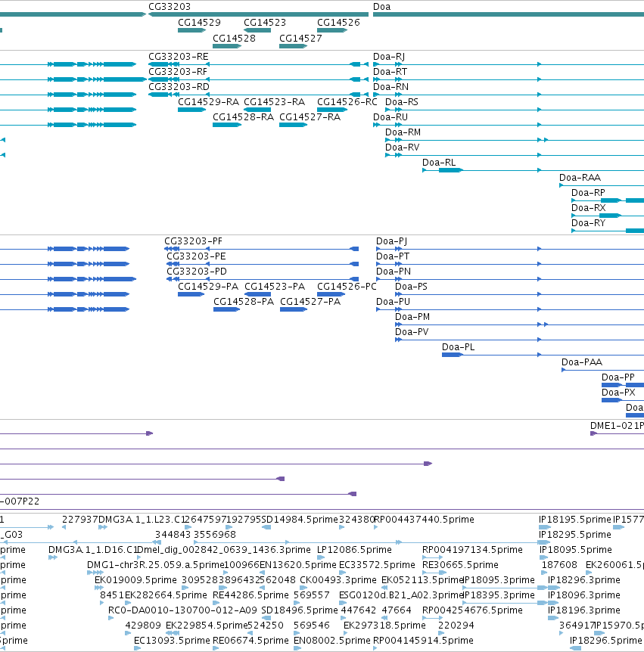Select transcript CG33203-RF
The image size is (644, 652).
coord(178,72)
